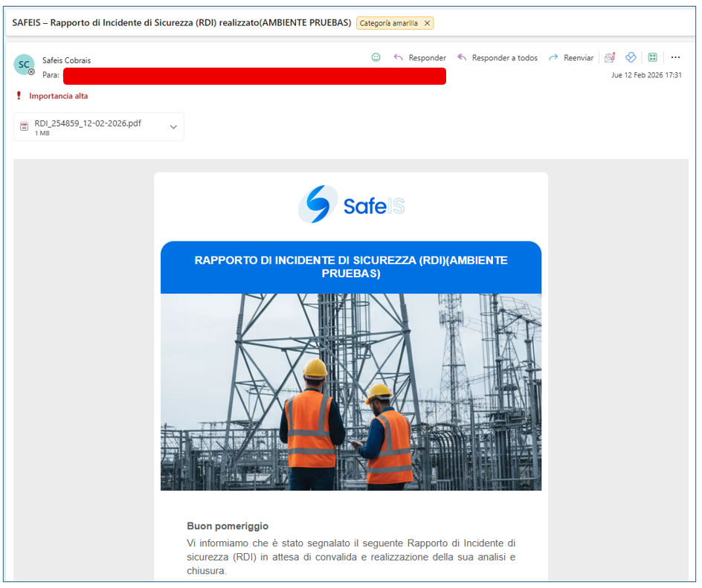Image resolution: width=702 pixels, height=588 pixels.
Task: Click the smiley reaction icon
Action: [x=376, y=57]
